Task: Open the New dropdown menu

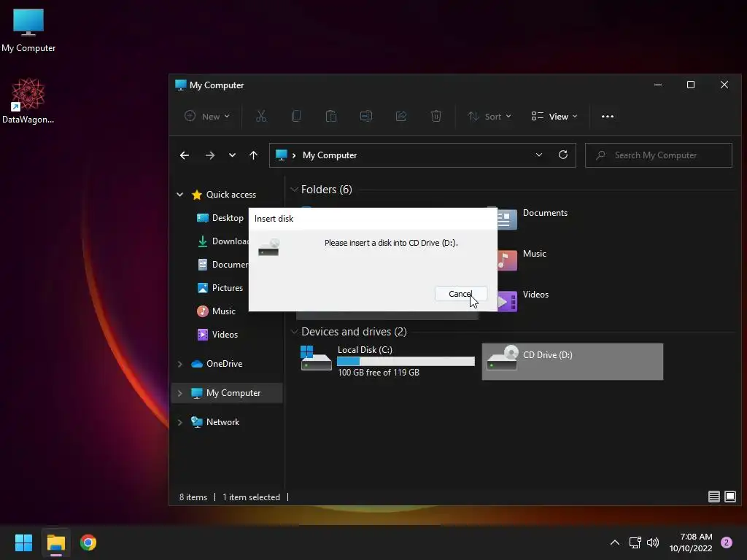Action: [207, 116]
